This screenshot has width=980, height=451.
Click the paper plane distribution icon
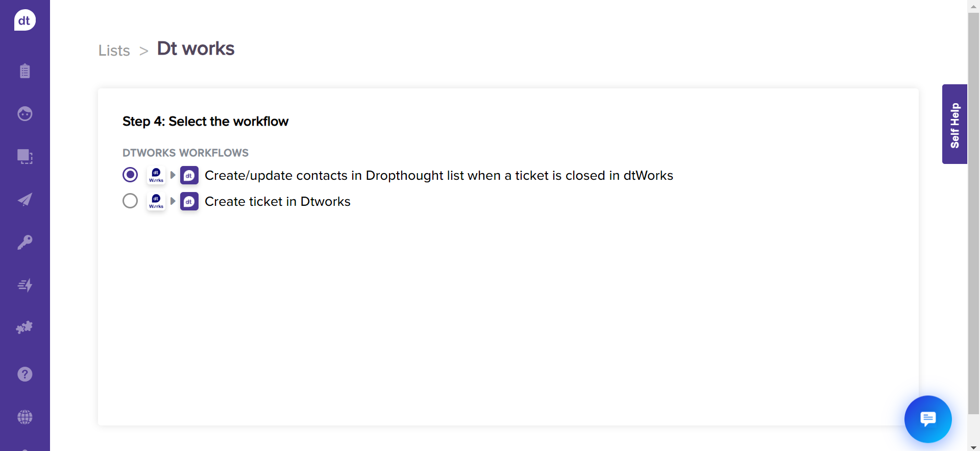(24, 199)
